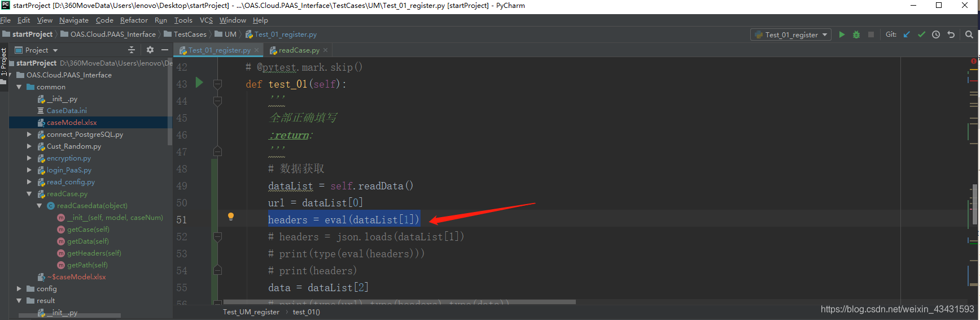This screenshot has height=320, width=980.
Task: Click collapse-all icon in Project panel header
Action: [x=132, y=50]
